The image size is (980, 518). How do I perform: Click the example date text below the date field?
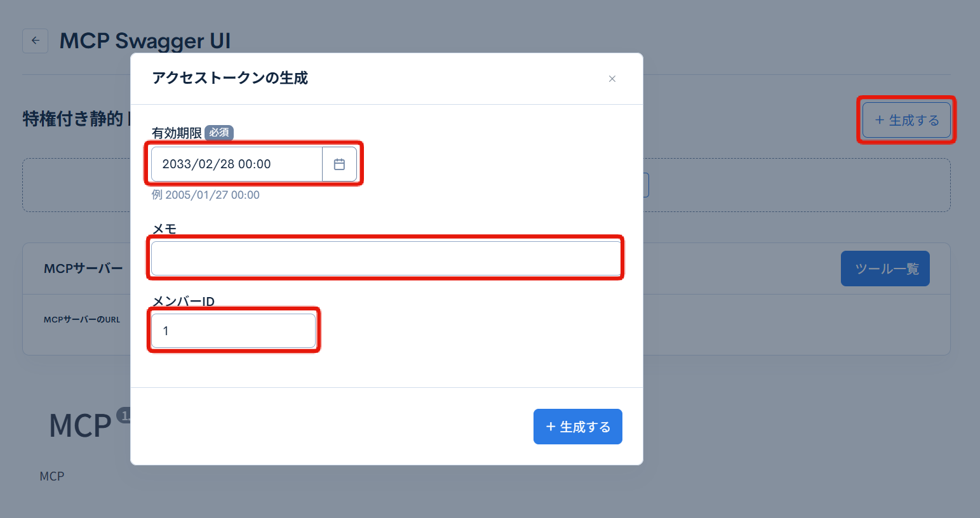click(x=205, y=195)
